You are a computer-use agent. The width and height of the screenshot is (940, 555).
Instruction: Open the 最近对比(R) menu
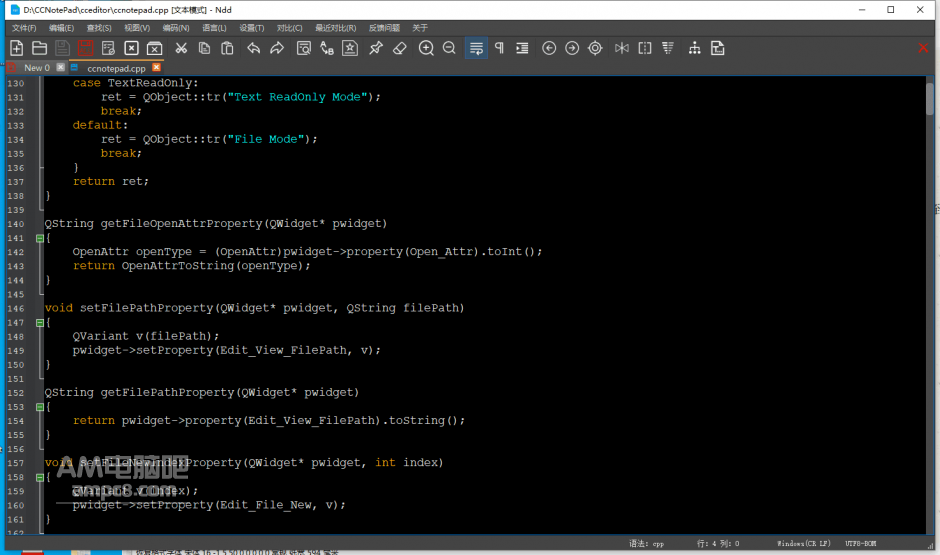336,28
